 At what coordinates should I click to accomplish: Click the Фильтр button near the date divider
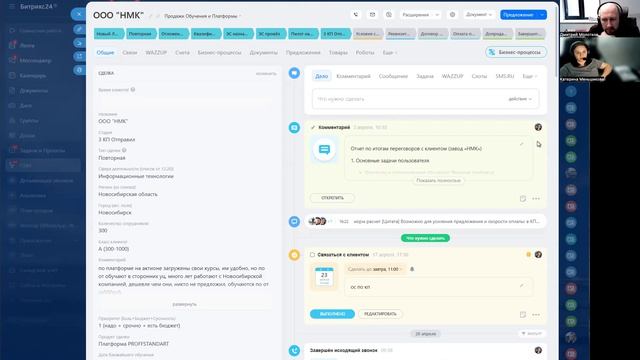(531, 334)
